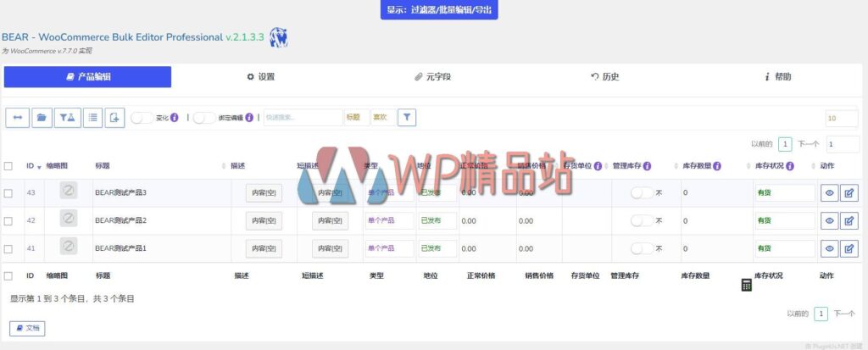
Task: Check the row checkbox for product 42
Action: (x=8, y=221)
